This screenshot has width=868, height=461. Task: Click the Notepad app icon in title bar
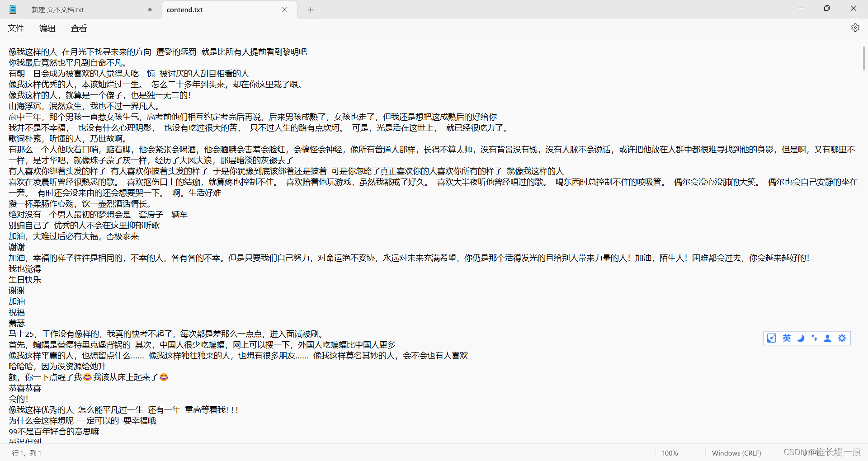13,9
